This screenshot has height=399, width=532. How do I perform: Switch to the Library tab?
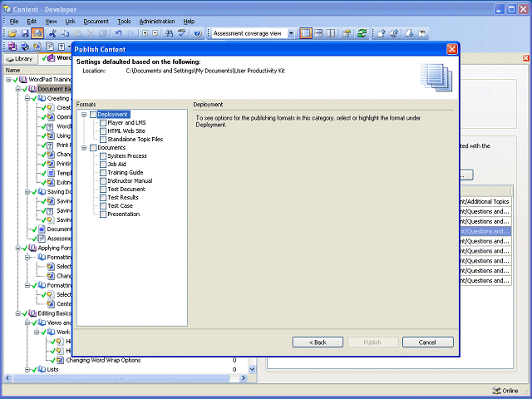(20, 59)
